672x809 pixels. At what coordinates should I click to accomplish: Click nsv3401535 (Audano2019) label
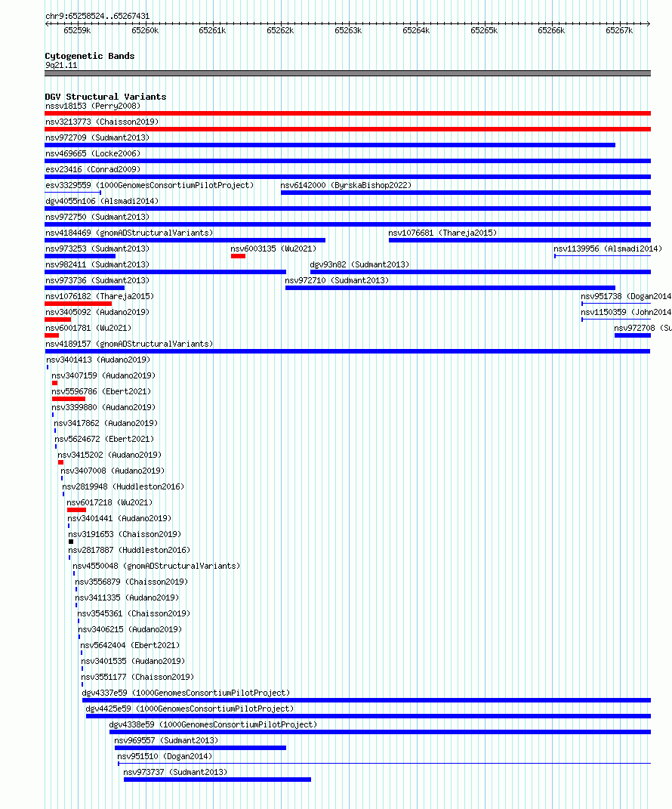click(x=133, y=662)
